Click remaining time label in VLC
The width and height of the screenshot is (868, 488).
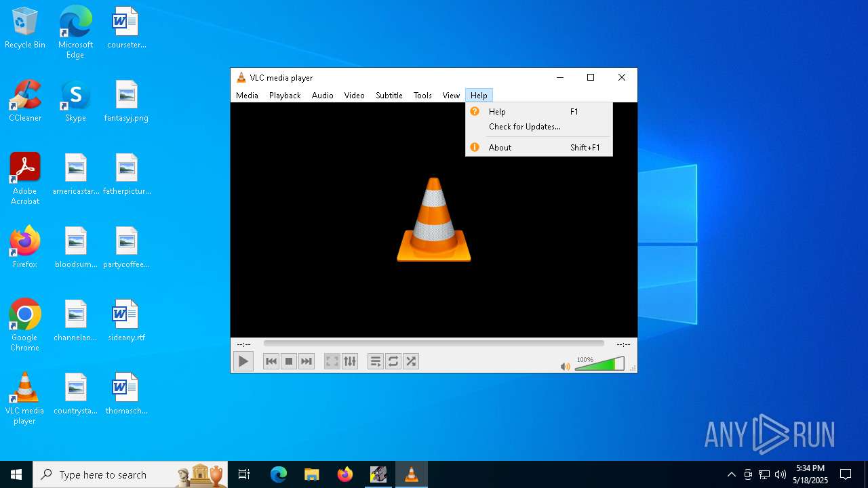[x=623, y=344]
